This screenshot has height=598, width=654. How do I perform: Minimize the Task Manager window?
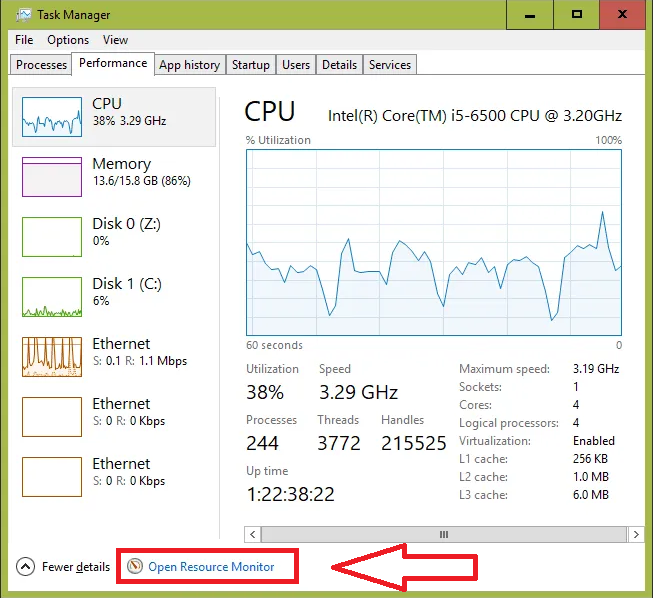pyautogui.click(x=530, y=15)
